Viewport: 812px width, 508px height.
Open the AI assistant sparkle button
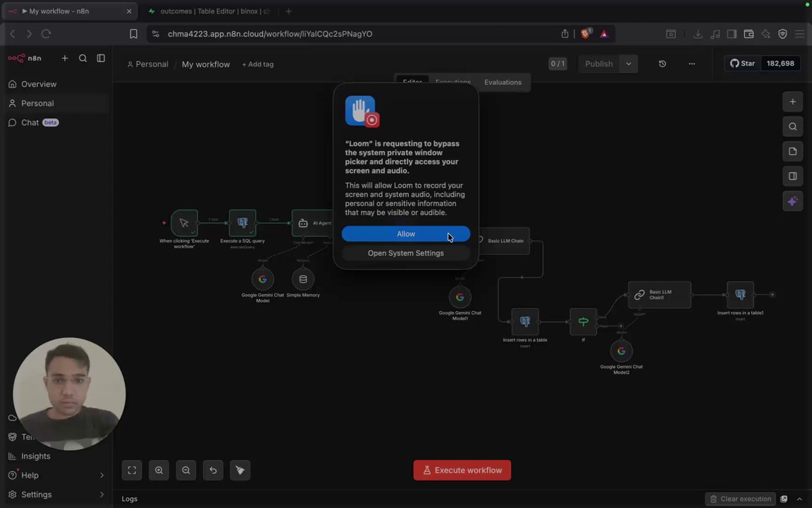pos(793,201)
